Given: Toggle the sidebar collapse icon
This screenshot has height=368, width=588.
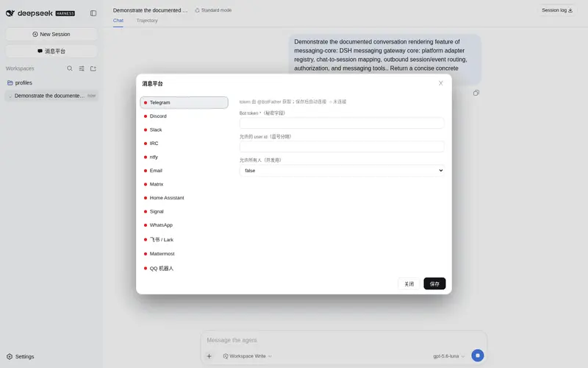Looking at the screenshot, I should coord(93,13).
